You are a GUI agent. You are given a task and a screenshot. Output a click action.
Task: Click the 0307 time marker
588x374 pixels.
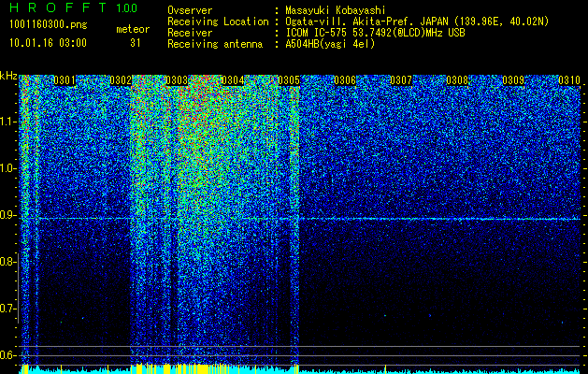401,80
